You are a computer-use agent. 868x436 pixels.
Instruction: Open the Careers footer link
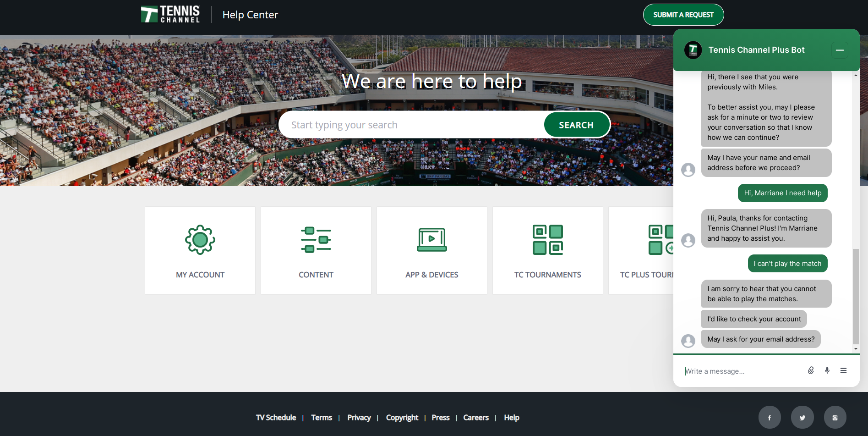[476, 418]
